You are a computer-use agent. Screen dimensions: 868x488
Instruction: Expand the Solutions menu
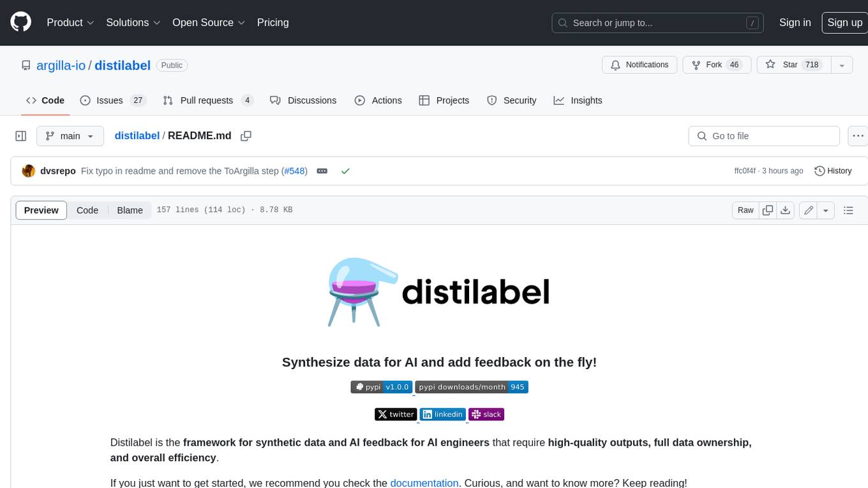pyautogui.click(x=133, y=22)
